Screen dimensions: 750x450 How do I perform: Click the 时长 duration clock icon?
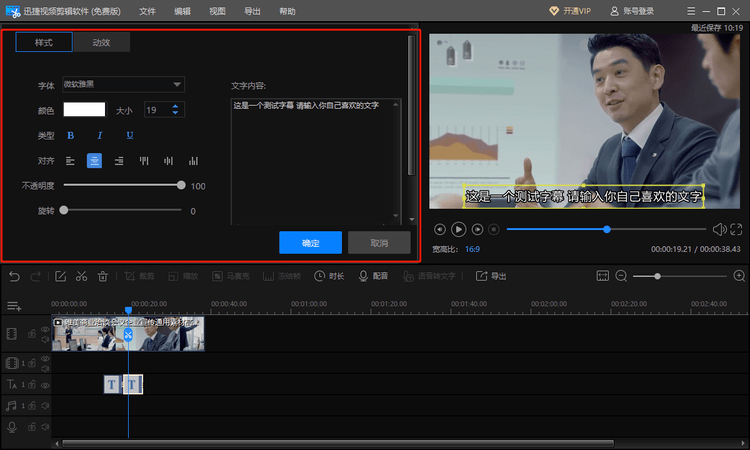[x=320, y=276]
